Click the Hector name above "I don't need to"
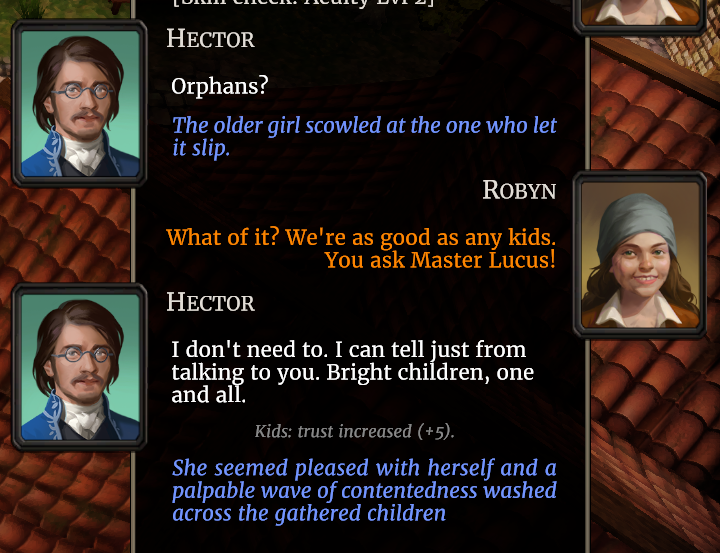Screen dimensions: 720x553 coord(210,302)
